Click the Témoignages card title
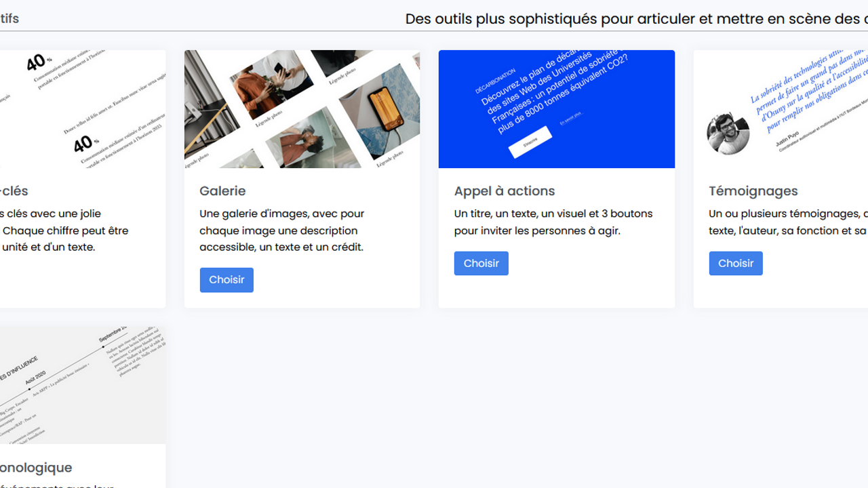Image resolution: width=868 pixels, height=488 pixels. tap(753, 191)
